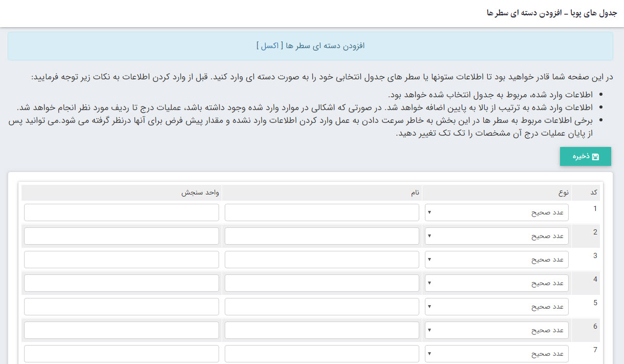Open the عدد صحیح type dropdown in row 1
Screen dimensions: 624x364
click(496, 212)
